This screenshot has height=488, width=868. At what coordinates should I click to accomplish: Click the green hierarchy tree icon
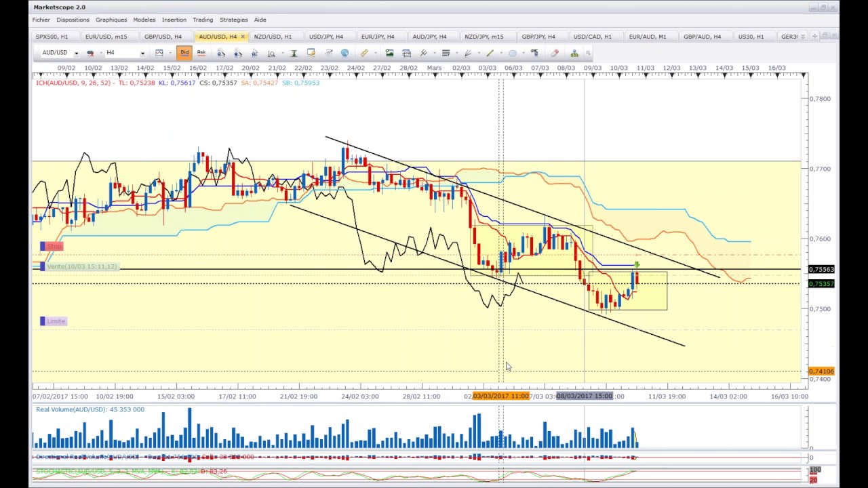pos(574,52)
